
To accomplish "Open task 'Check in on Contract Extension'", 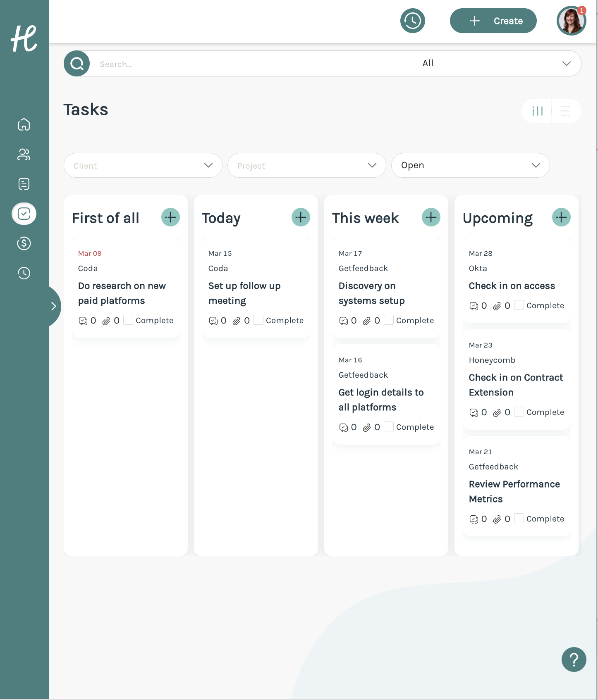I will point(516,385).
